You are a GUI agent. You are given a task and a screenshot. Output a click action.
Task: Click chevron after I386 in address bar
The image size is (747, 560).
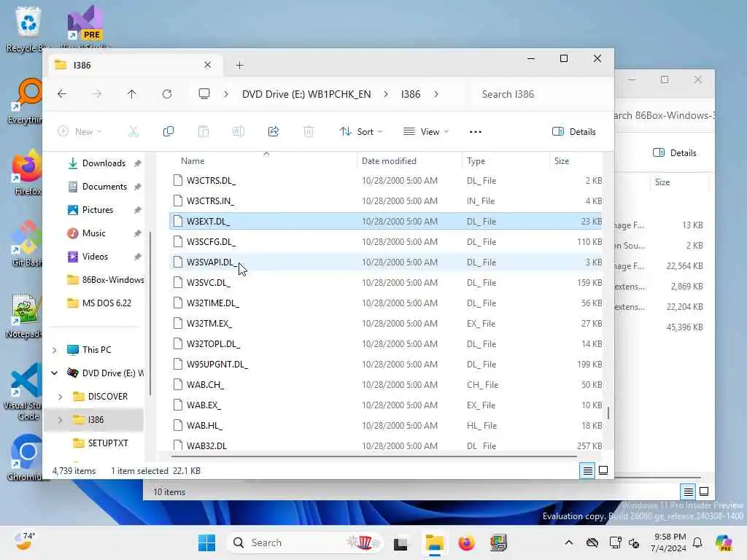coord(436,94)
